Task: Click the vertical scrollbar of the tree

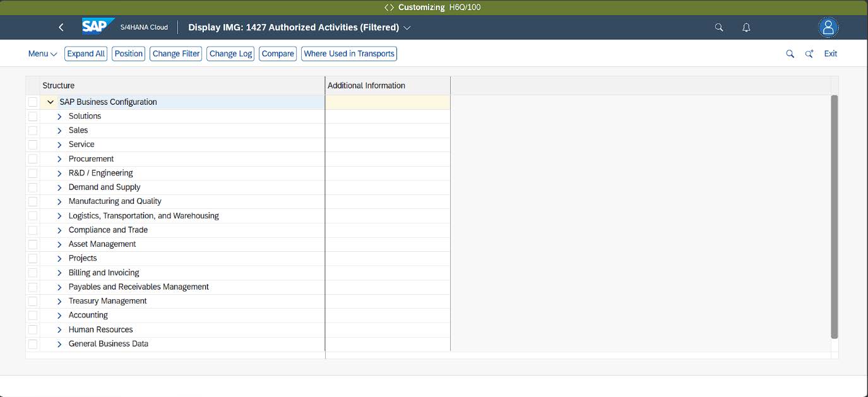Action: (835, 216)
